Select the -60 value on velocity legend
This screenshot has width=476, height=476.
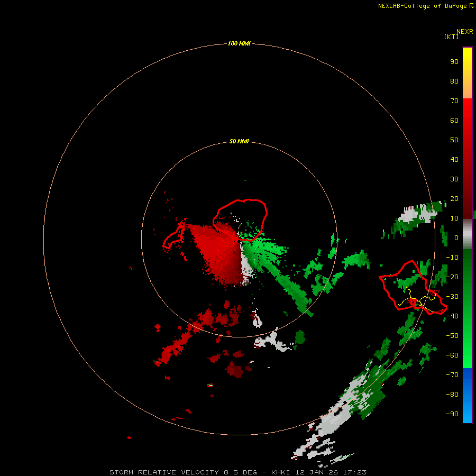(452, 355)
